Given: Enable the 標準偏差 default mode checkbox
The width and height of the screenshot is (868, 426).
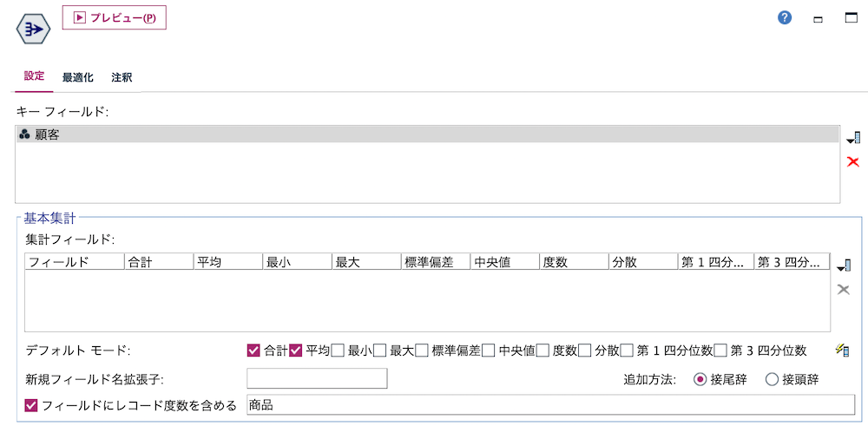Looking at the screenshot, I should click(422, 351).
